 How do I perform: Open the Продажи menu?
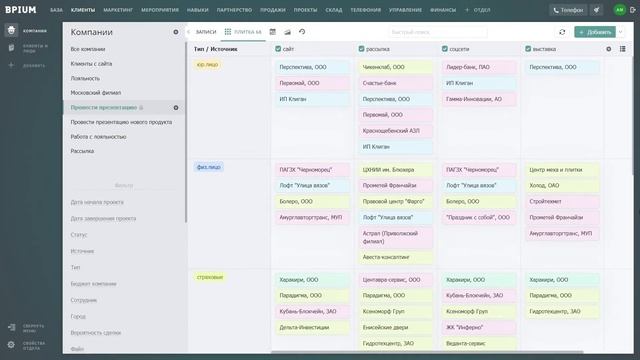click(273, 10)
